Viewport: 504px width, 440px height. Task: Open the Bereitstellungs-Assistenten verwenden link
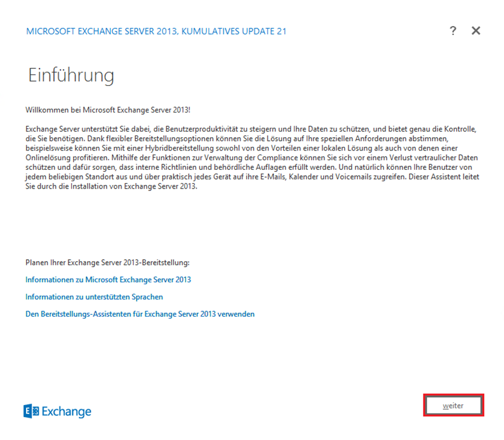coord(140,314)
